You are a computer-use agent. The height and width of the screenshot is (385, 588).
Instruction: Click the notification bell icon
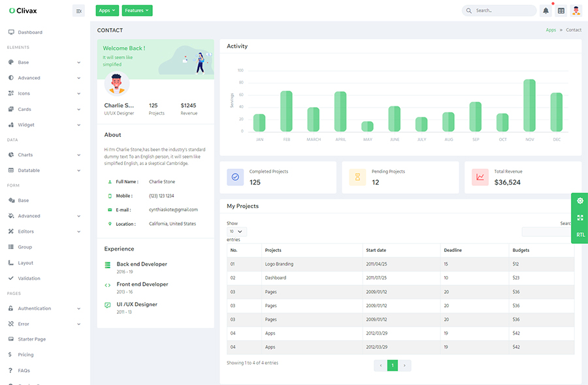click(546, 10)
